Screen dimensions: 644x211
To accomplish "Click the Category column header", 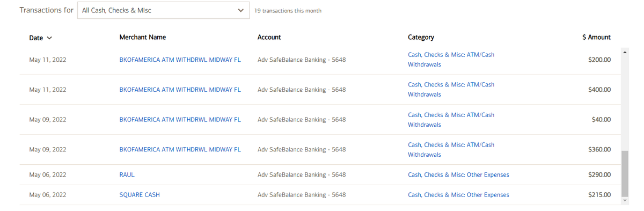I will click(x=421, y=37).
